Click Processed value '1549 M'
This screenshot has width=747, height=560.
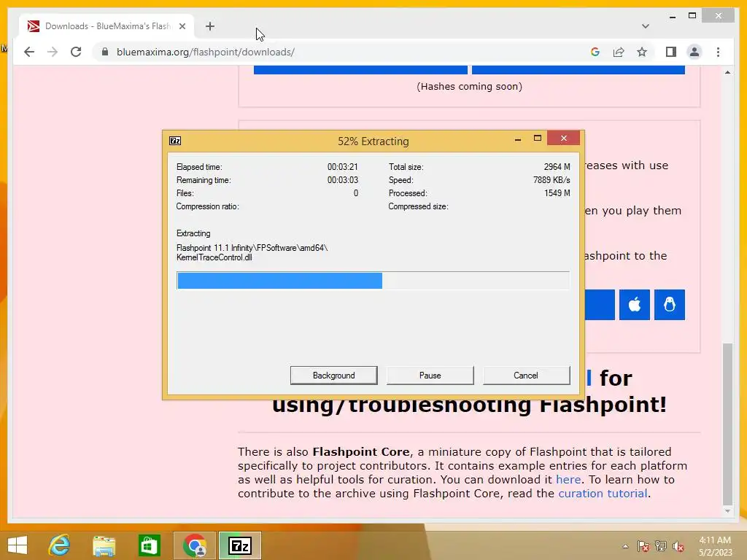tap(557, 192)
